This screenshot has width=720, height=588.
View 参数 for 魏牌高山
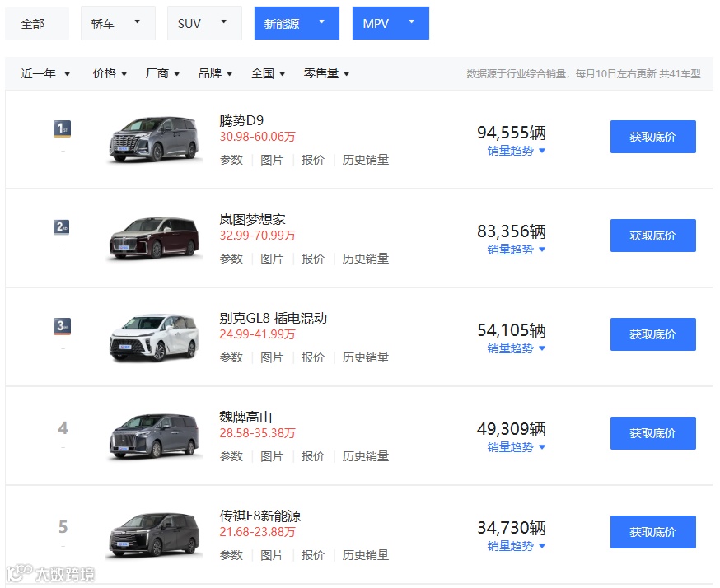pos(231,455)
